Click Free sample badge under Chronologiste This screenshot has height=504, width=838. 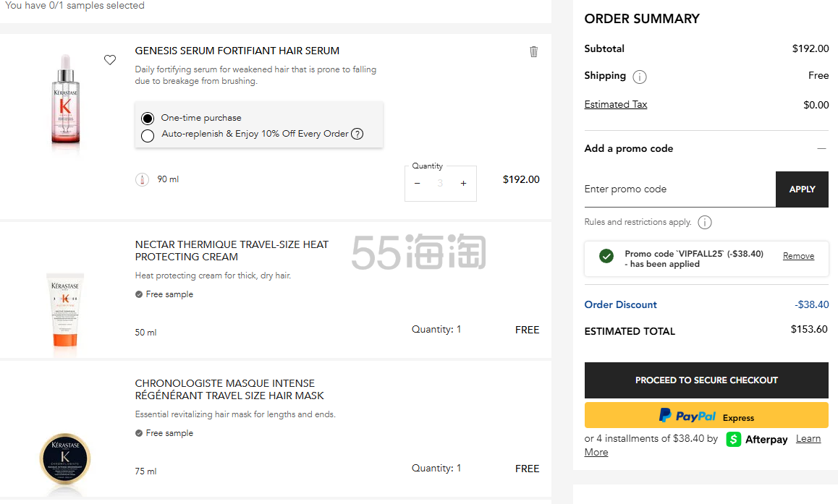[x=164, y=433]
